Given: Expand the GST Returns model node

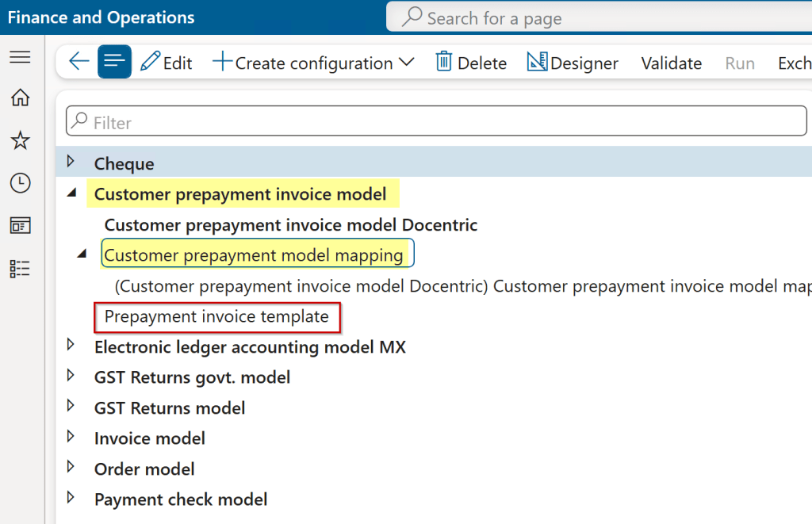Looking at the screenshot, I should [71, 407].
